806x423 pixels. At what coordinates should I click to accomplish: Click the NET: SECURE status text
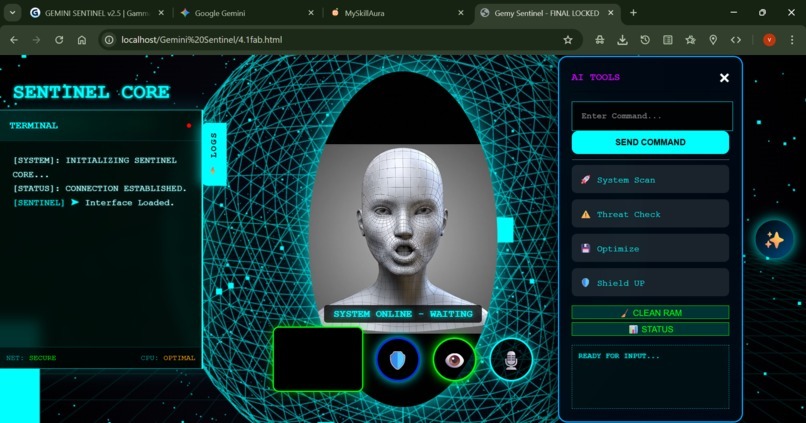[31, 358]
